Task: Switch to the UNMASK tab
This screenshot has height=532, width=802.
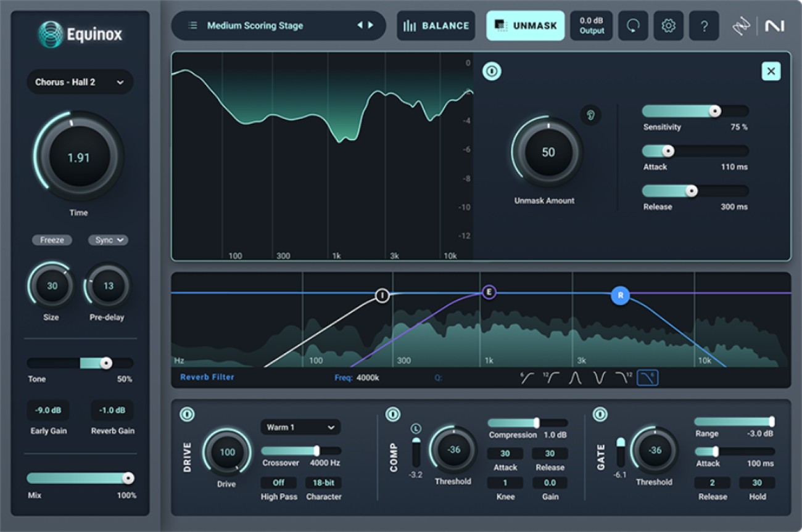Action: 526,25
